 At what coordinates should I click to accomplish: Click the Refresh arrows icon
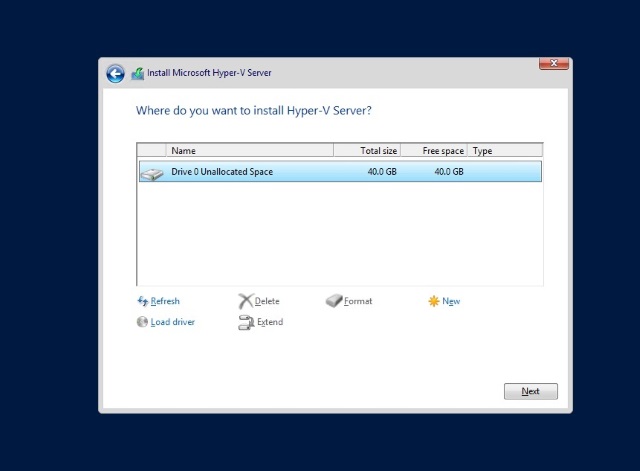(x=142, y=301)
